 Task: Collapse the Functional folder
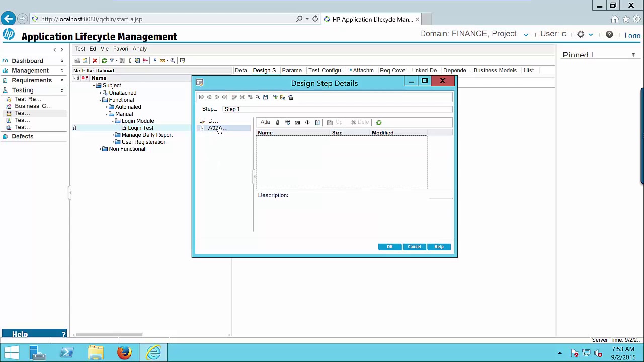click(100, 100)
